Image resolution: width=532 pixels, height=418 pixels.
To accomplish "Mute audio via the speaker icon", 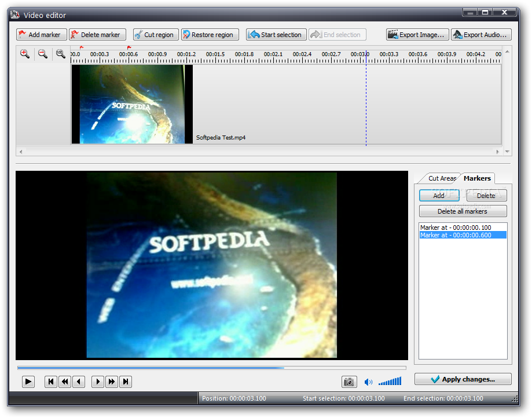I will tap(368, 382).
